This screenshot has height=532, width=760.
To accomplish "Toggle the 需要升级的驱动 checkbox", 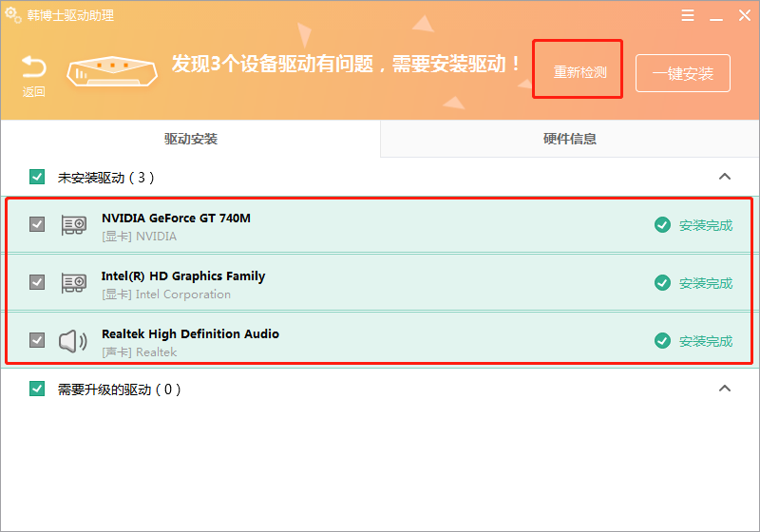I will [37, 389].
